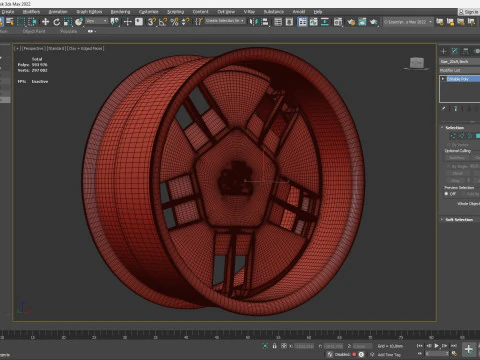Click the Clay + Edged Faces shading label
The image size is (480, 360).
tap(85, 48)
